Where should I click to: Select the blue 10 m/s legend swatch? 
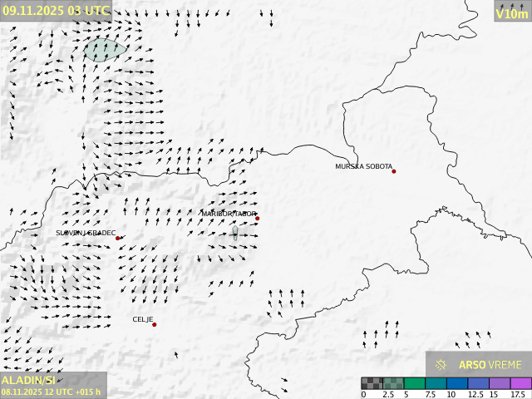[457, 383]
